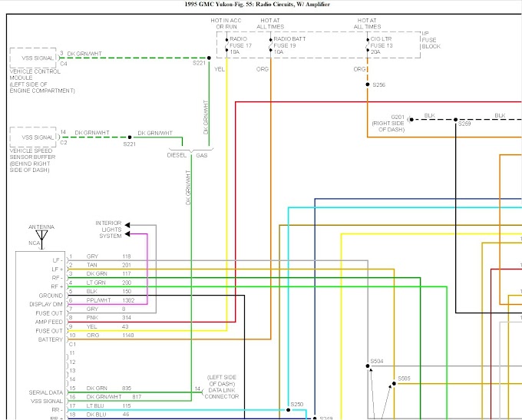Screen dimensions: 522x420
Task: Click the 'GAS' option label
Action: tap(202, 156)
